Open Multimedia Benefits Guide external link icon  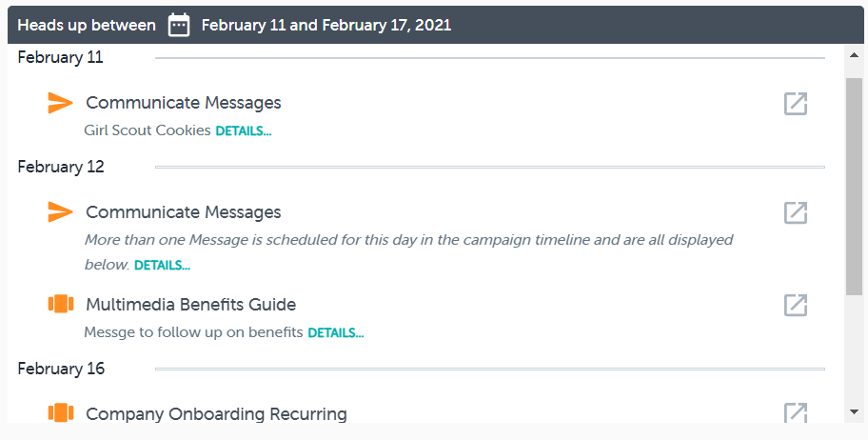[796, 305]
